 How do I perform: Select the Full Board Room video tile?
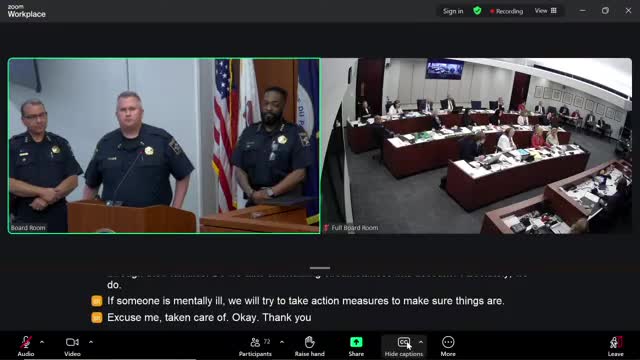click(x=477, y=146)
